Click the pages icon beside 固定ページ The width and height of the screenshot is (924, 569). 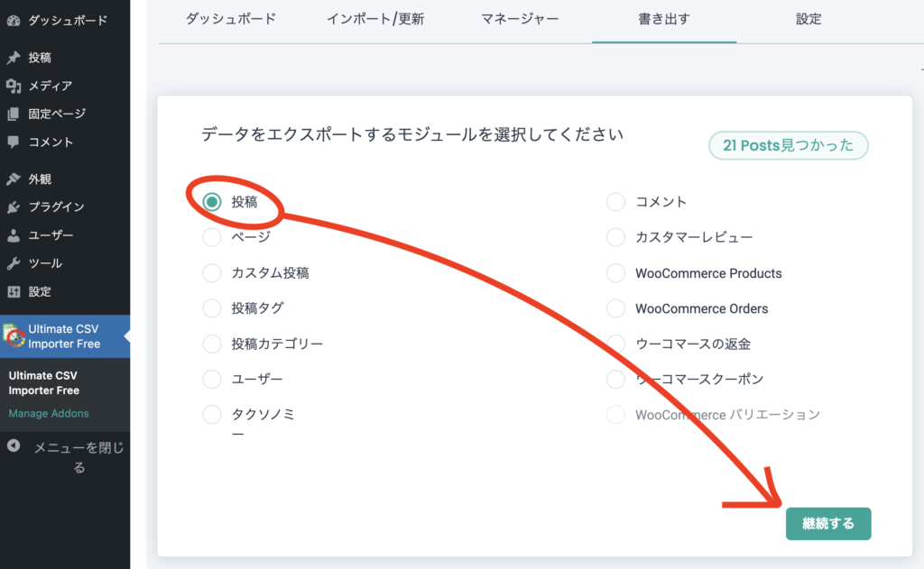click(14, 114)
